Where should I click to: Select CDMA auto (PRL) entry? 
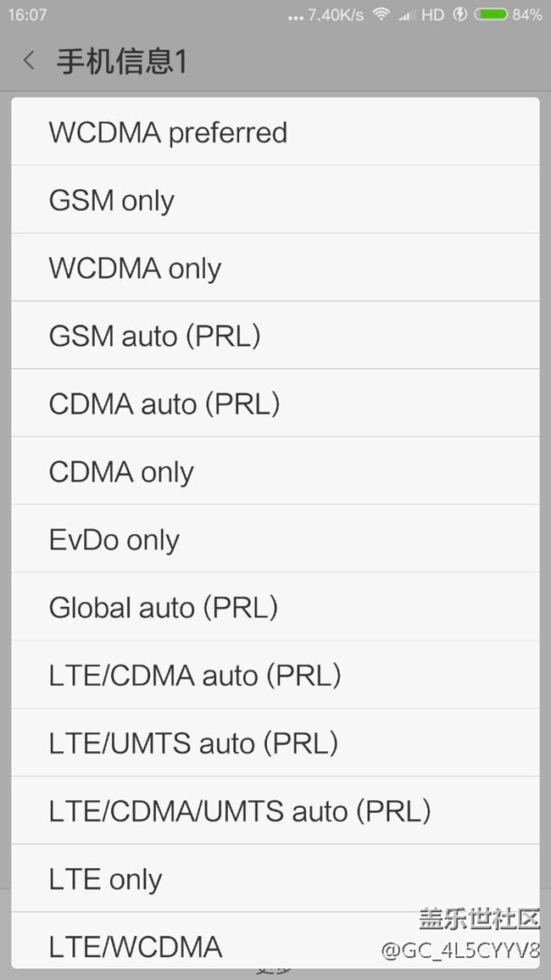[x=164, y=404]
